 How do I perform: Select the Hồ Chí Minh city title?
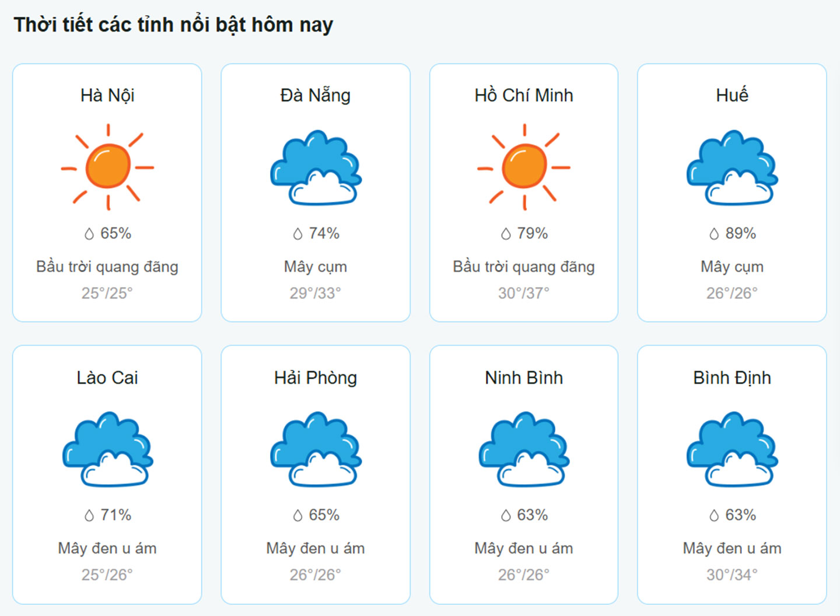(x=524, y=95)
